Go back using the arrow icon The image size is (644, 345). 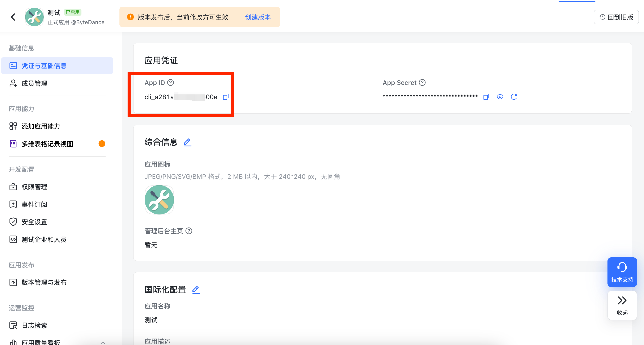[13, 17]
